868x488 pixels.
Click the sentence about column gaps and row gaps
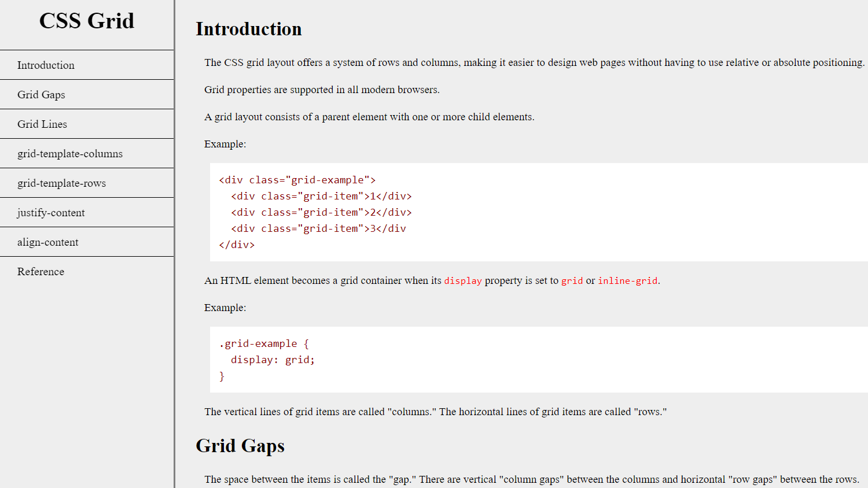tap(531, 479)
